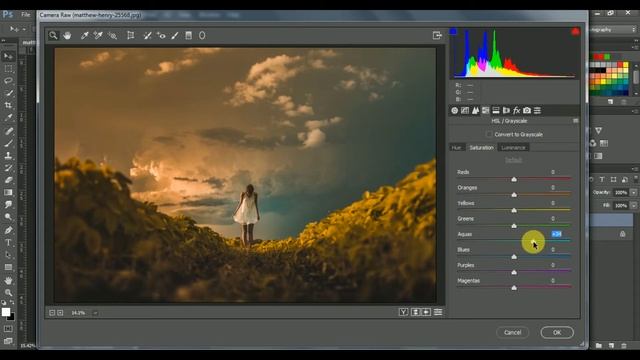This screenshot has height=360, width=640.
Task: Select the Zoom tool in Camera Raw
Action: pos(53,36)
